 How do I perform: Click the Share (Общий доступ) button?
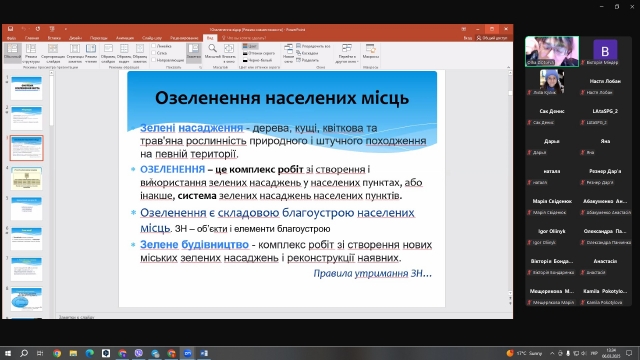pos(492,38)
